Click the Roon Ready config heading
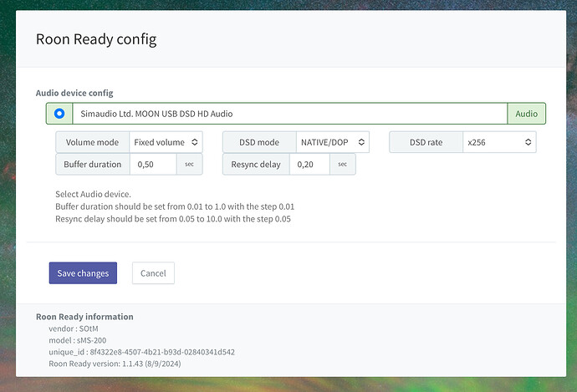 [96, 39]
